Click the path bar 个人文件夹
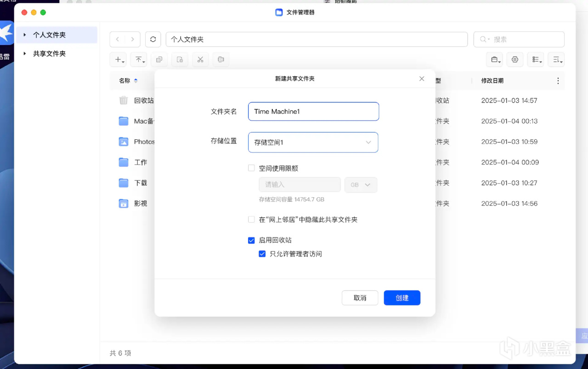Viewport: 588px width, 369px height. (x=317, y=40)
